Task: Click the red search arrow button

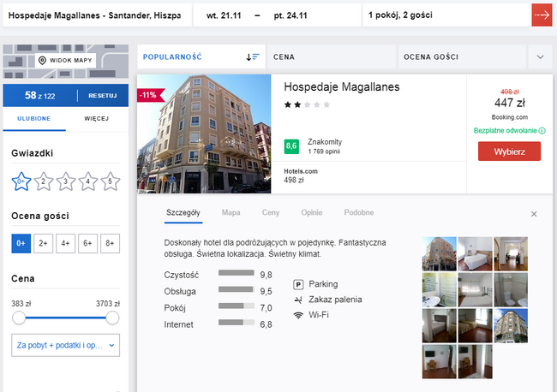Action: point(542,15)
